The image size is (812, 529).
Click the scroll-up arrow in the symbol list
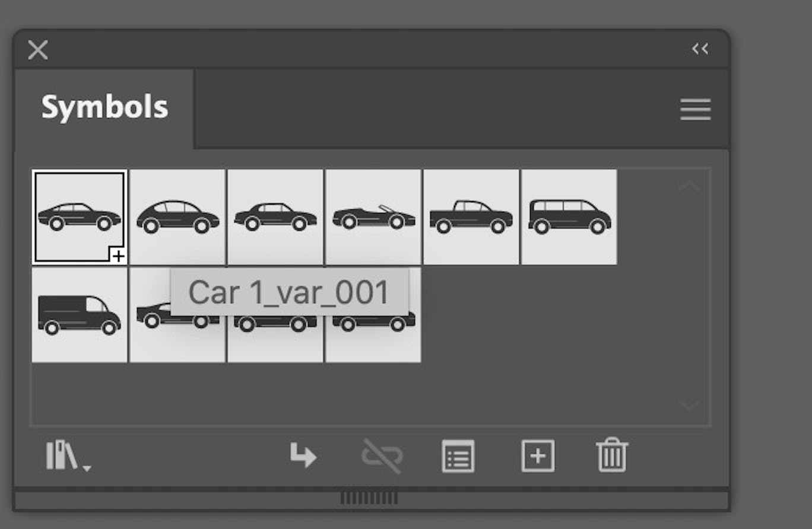689,186
